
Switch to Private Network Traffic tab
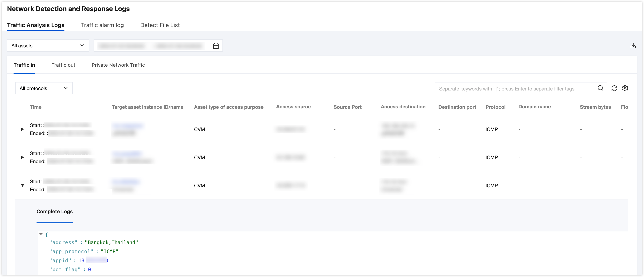coord(118,65)
